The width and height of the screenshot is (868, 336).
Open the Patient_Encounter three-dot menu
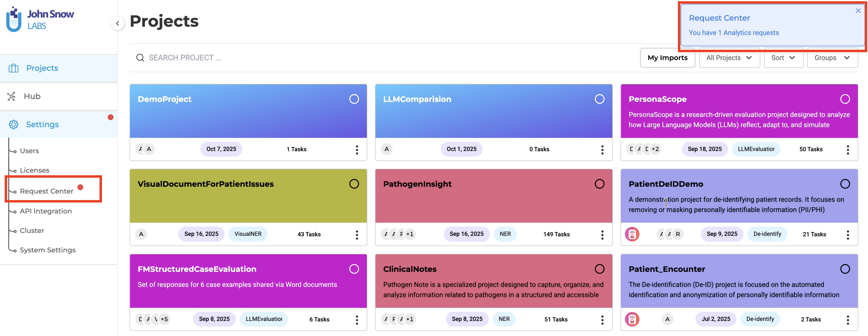click(x=847, y=320)
